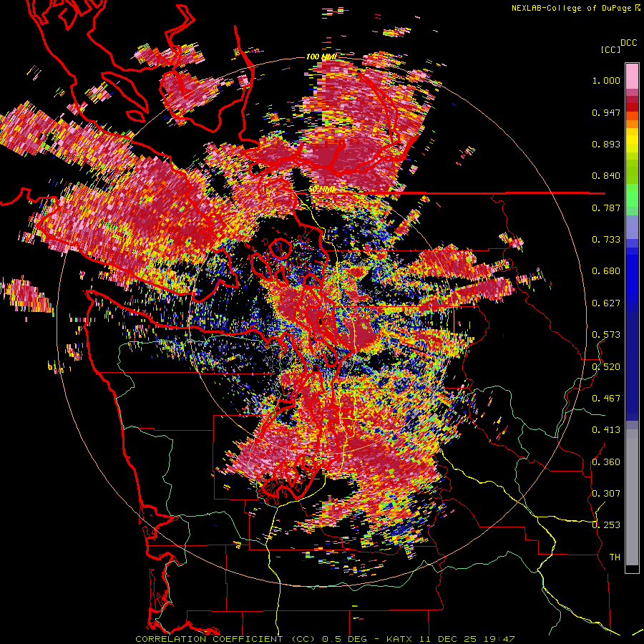Select the 1.000 color scale value
Viewport: 644px width, 644px height.
pyautogui.click(x=606, y=80)
